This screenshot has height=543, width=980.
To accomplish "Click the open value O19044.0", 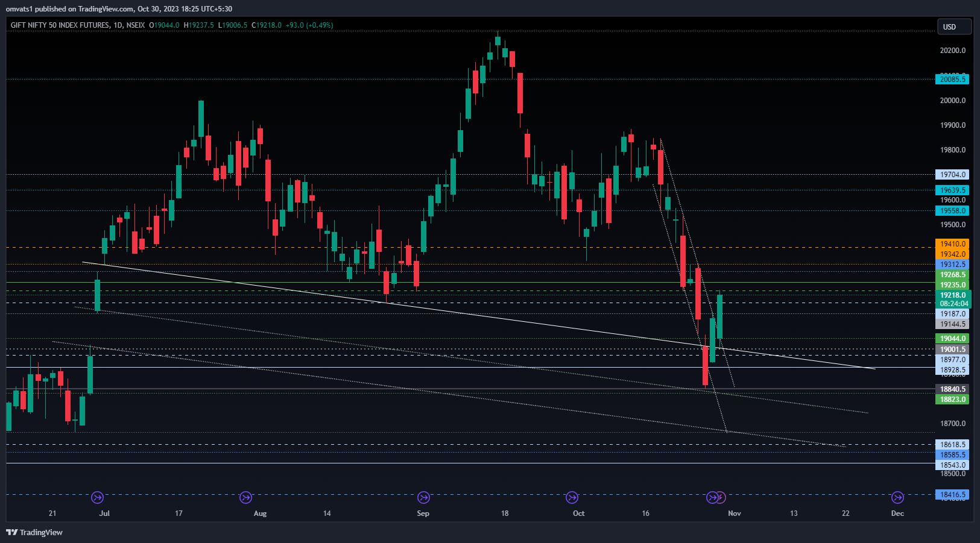I will coord(165,25).
